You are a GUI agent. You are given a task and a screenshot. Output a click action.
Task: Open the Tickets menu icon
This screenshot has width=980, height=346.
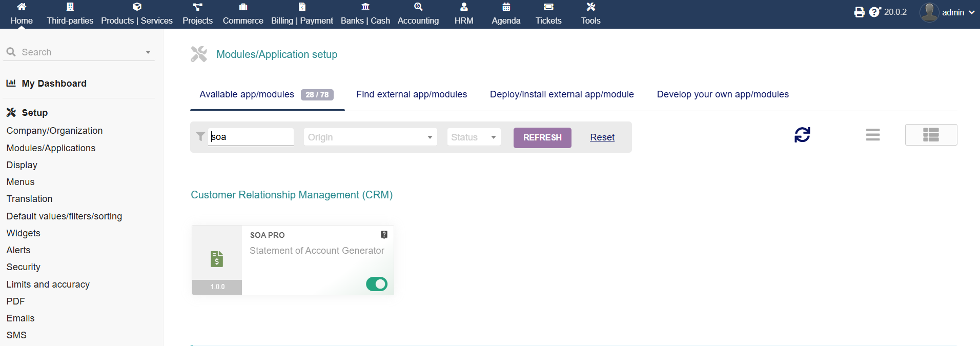click(548, 7)
